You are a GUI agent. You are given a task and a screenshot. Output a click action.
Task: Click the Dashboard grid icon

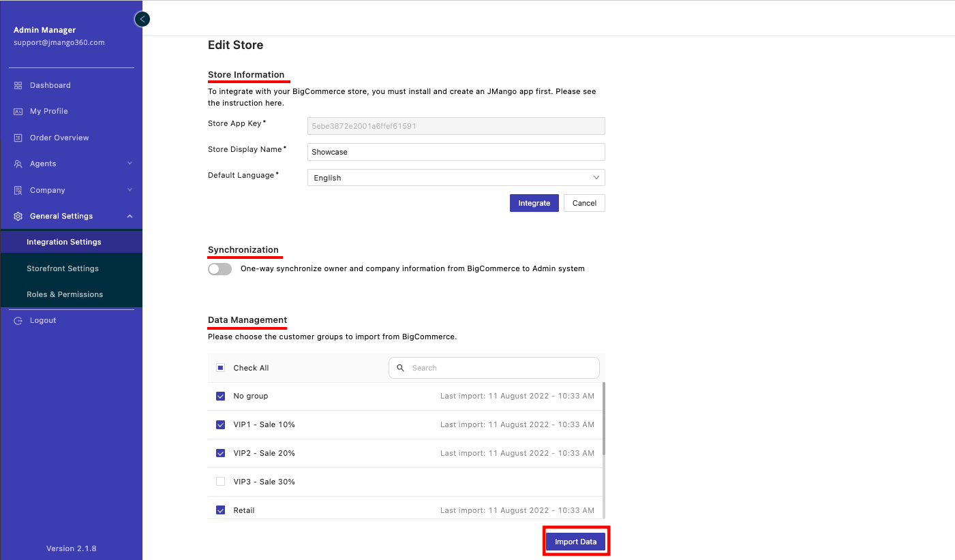[x=18, y=85]
